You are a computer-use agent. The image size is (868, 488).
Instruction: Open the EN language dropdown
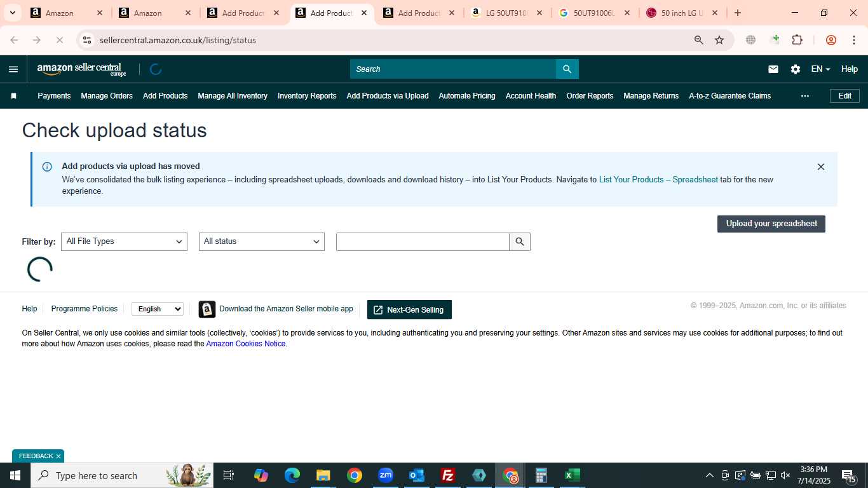pyautogui.click(x=820, y=69)
